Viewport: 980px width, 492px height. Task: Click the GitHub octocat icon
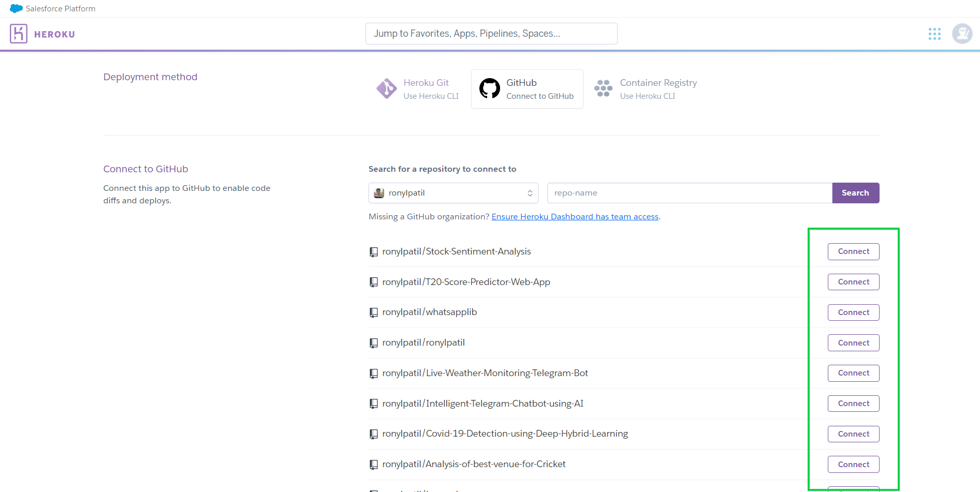[490, 88]
